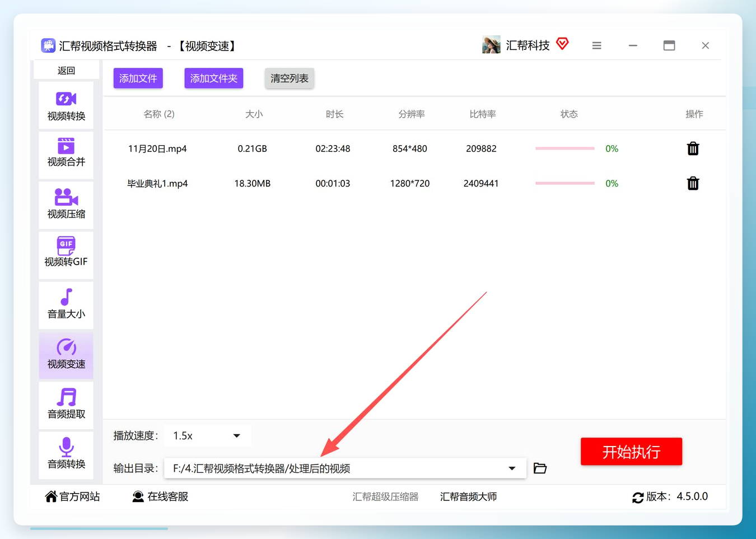Click the 返回 tab
756x539 pixels.
(x=66, y=70)
